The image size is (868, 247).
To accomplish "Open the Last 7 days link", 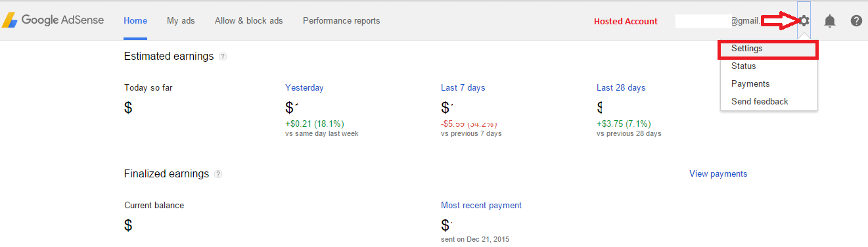I will pos(463,87).
